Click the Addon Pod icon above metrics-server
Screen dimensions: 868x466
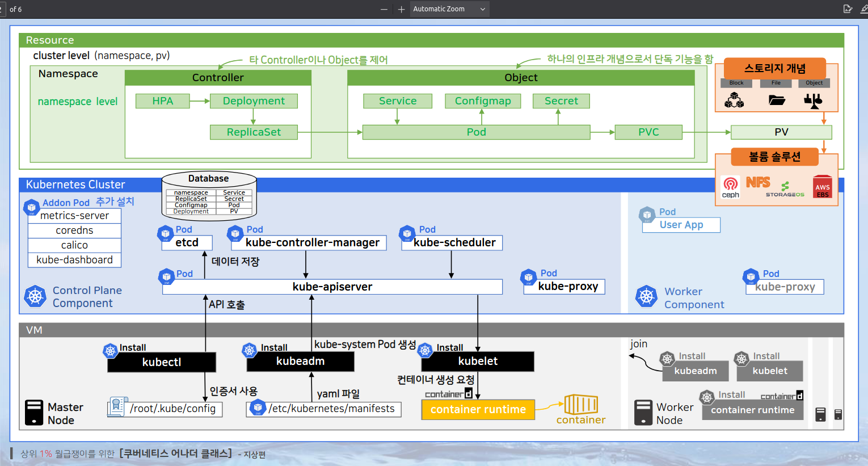pos(31,207)
